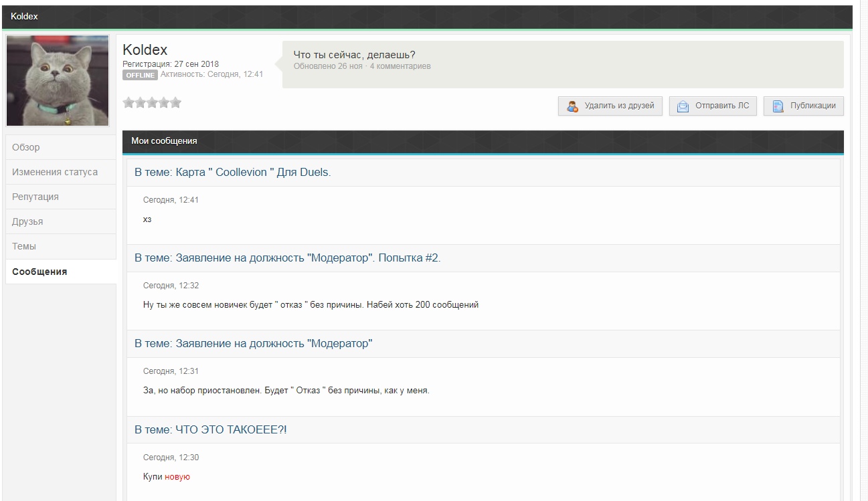Click the Удалить из друзей button label

tap(619, 106)
